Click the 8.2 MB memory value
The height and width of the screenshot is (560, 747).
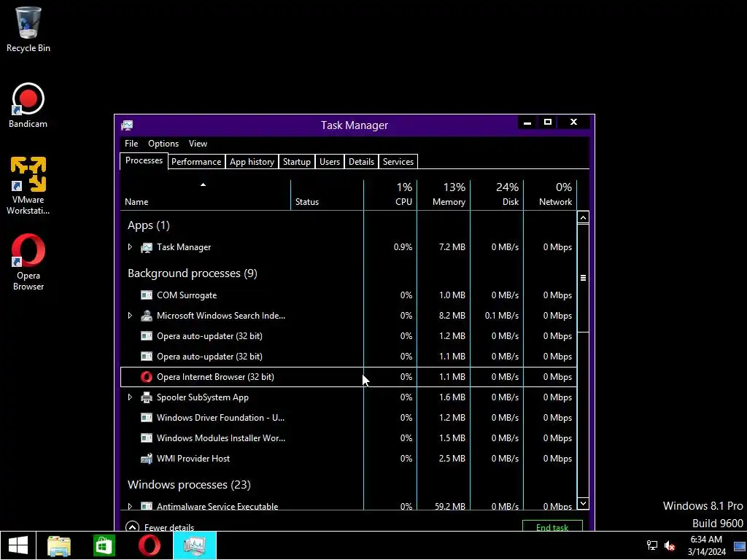(x=452, y=316)
